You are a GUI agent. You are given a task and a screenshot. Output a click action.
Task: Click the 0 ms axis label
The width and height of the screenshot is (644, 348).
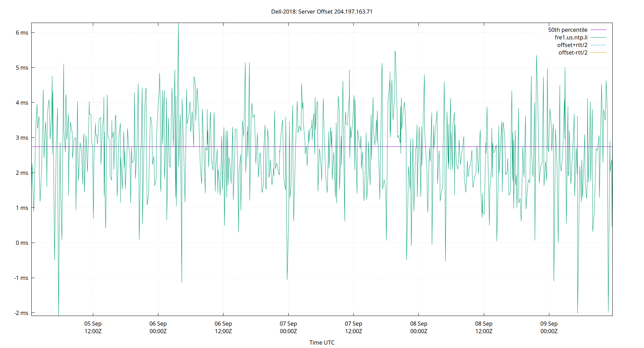pyautogui.click(x=22, y=243)
